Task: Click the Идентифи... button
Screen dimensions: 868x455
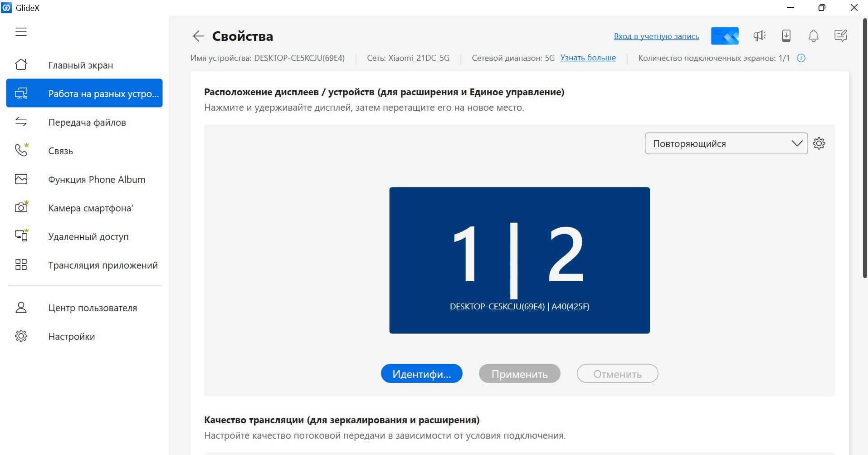Action: coord(422,374)
